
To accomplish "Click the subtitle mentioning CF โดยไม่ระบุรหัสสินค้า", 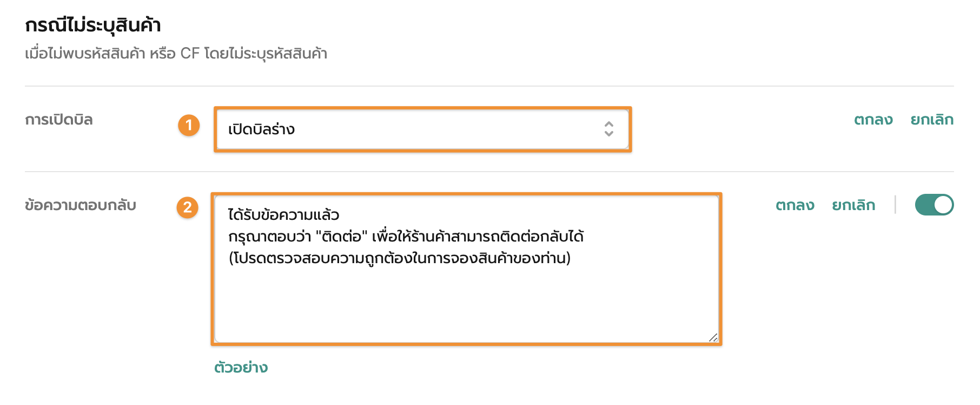I will pos(176,54).
